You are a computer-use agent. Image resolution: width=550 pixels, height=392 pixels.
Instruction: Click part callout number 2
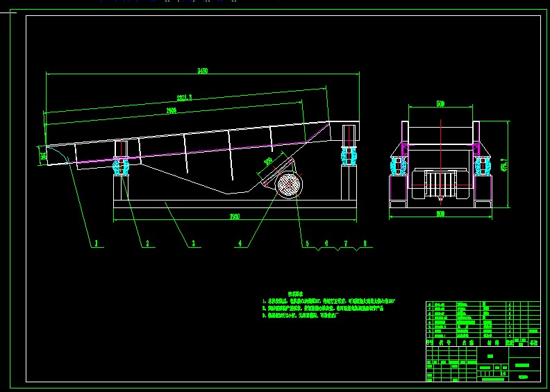coord(147,244)
